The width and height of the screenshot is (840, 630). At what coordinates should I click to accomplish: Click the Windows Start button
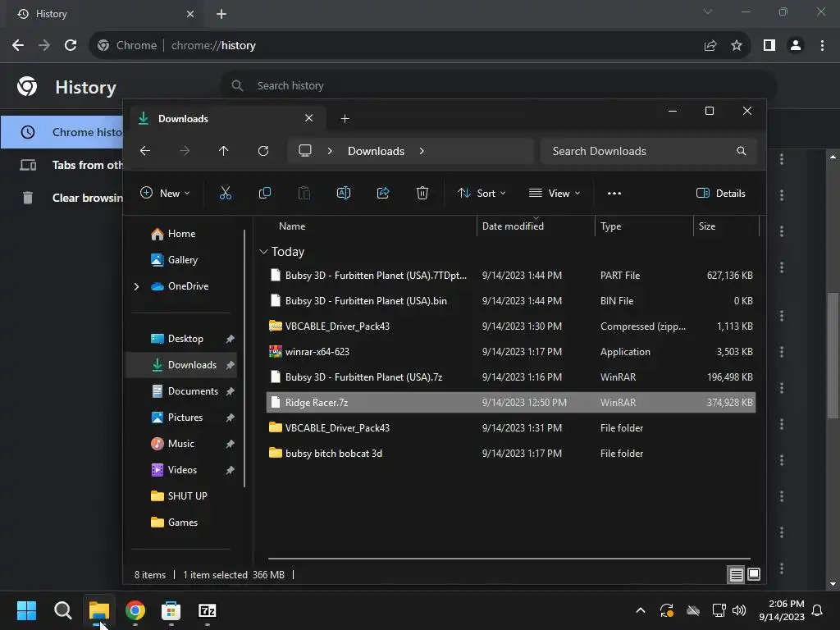pos(26,610)
